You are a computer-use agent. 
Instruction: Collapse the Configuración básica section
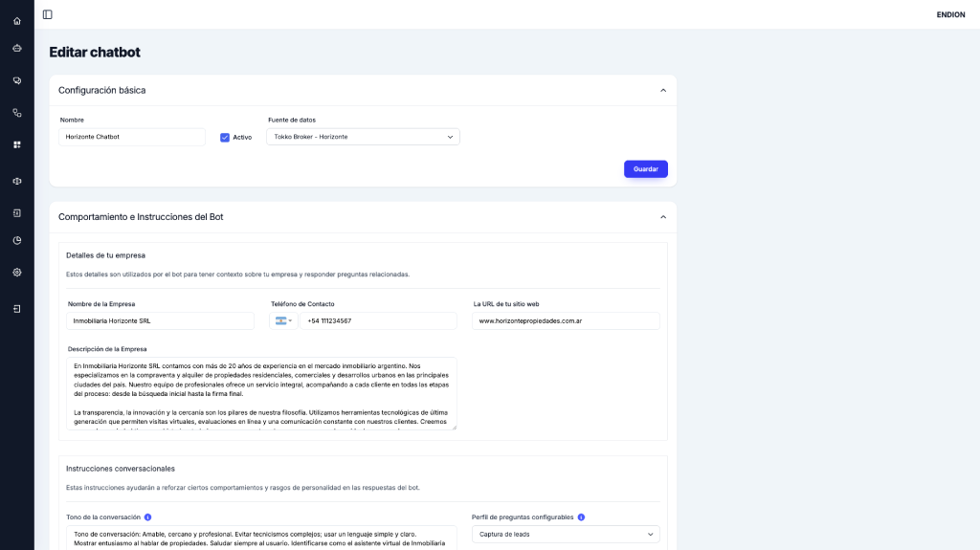click(663, 90)
